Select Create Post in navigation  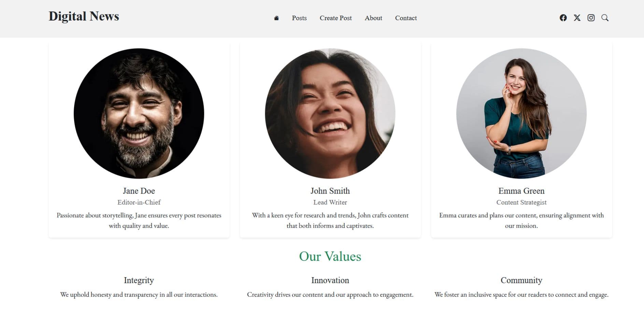[335, 18]
